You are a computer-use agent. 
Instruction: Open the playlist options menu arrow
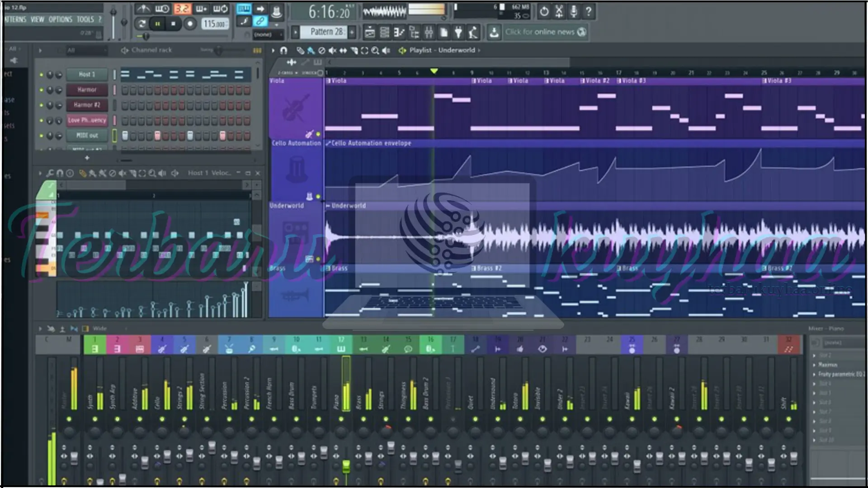click(x=273, y=50)
